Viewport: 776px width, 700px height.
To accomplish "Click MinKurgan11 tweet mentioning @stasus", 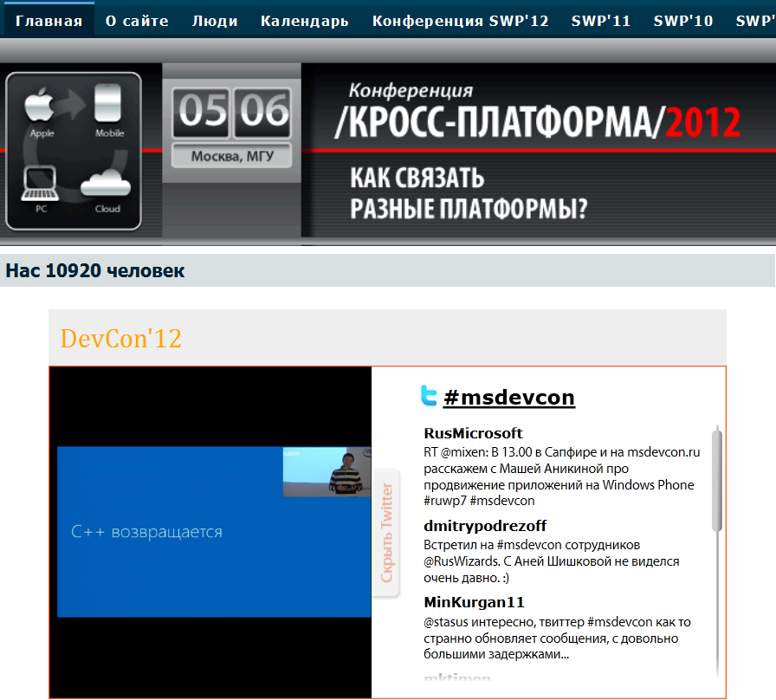I will (557, 638).
